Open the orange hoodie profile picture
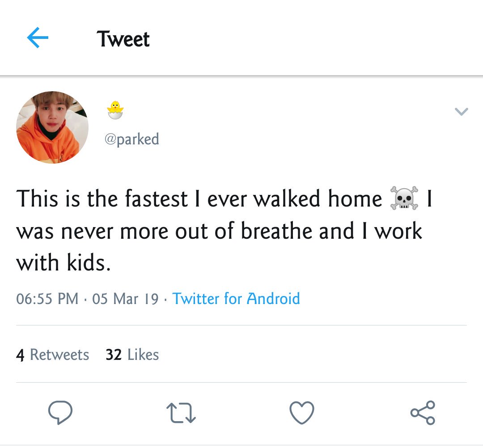The height and width of the screenshot is (448, 483). pos(52,127)
